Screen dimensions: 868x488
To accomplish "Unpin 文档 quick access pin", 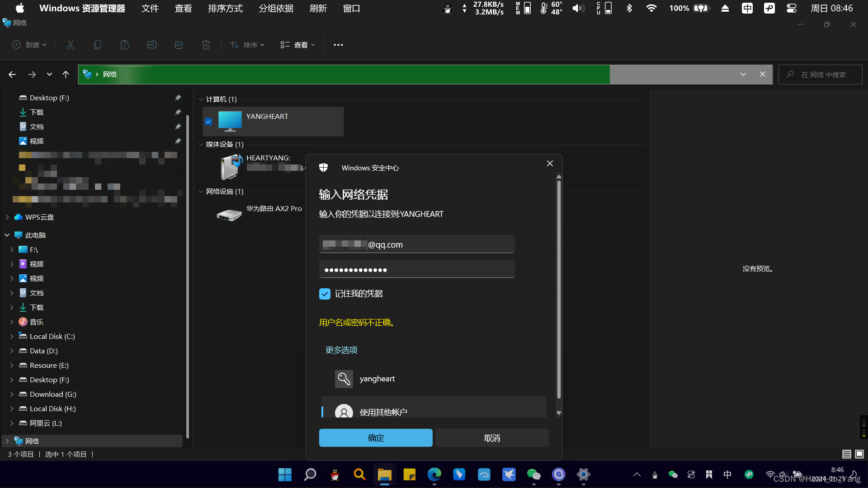I will tap(178, 127).
